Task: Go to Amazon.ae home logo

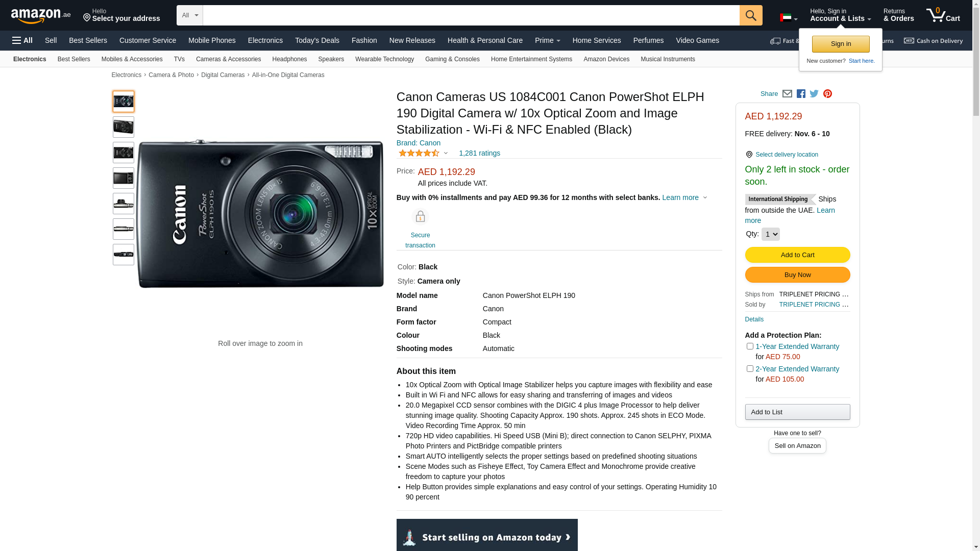Action: point(41,16)
